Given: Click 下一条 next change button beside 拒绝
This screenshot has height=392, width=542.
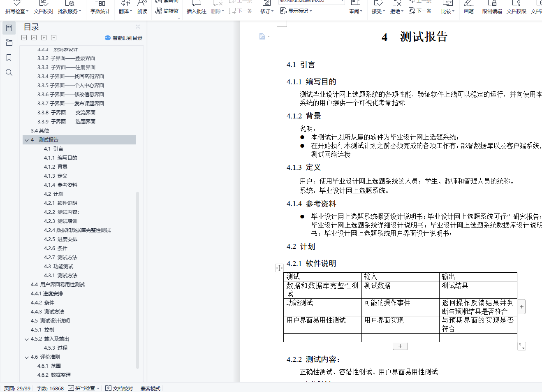Looking at the screenshot, I should (x=420, y=11).
